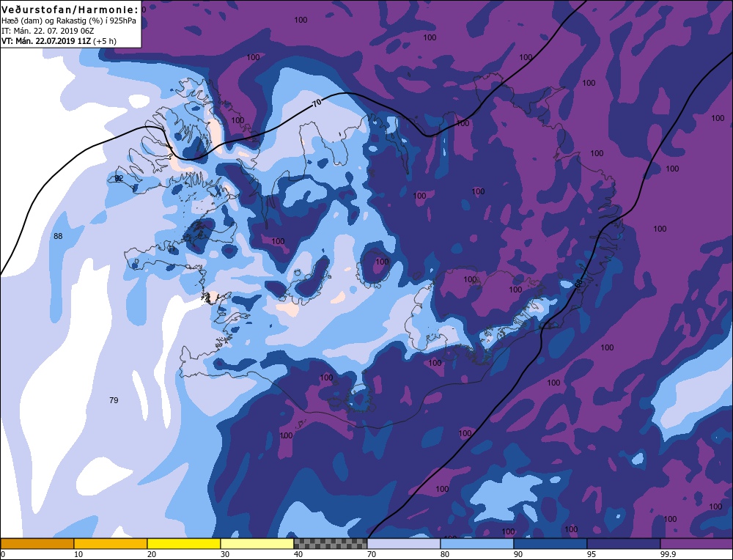The image size is (733, 560).
Task: Click the 'VT: Mán. 22.07.2019 11Z' valid time line
Action: pyautogui.click(x=46, y=41)
